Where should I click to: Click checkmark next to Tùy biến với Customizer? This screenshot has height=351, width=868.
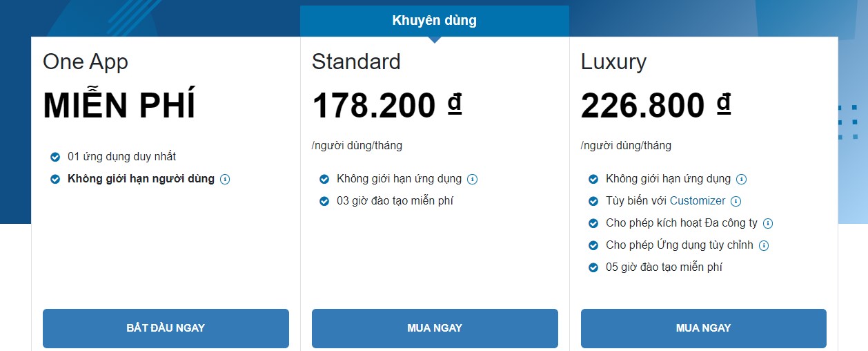[x=593, y=201]
